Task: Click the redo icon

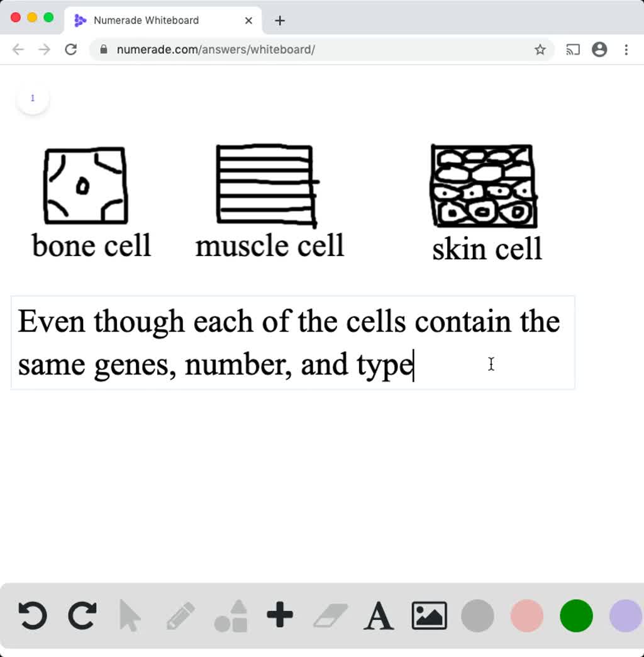Action: click(x=82, y=616)
